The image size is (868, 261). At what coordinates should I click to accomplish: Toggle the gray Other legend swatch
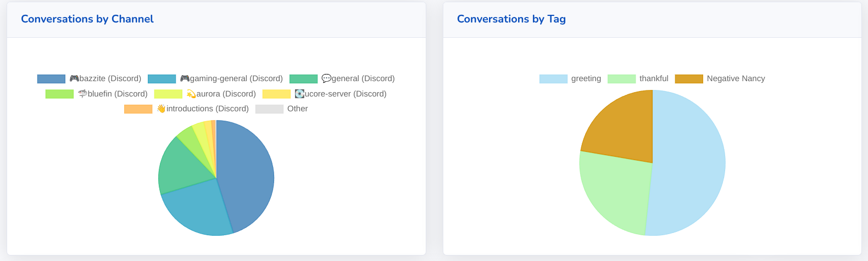point(269,109)
